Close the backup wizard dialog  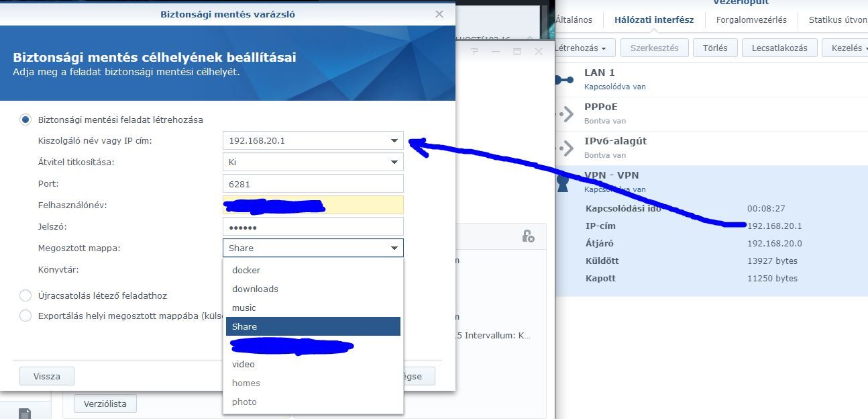(439, 13)
